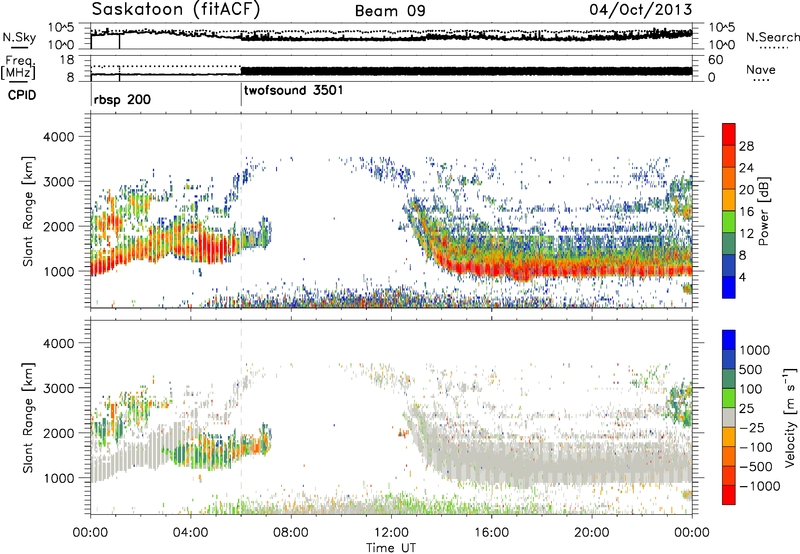This screenshot has height=554, width=800.
Task: Click the power colorbar blue 4 dB segment
Action: [729, 287]
